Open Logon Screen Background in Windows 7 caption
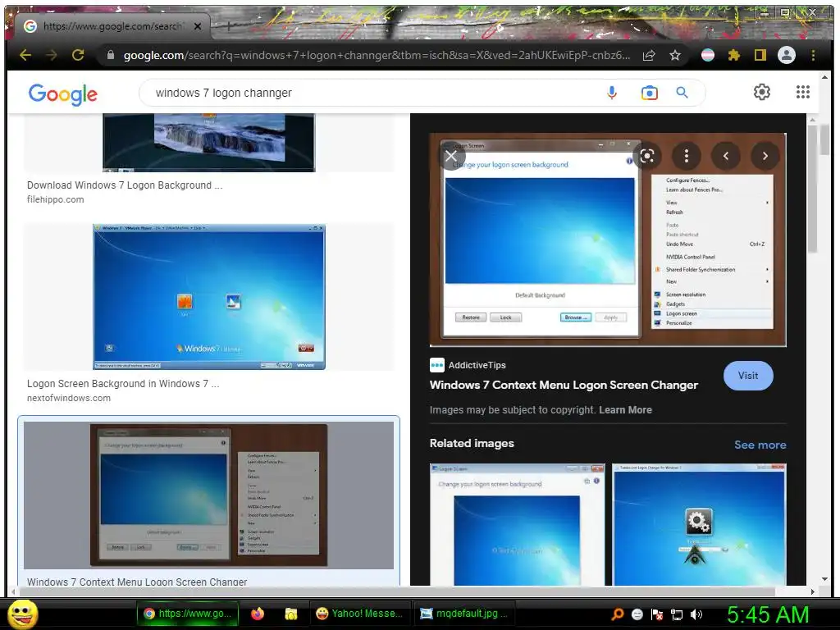840x630 pixels. click(x=123, y=384)
